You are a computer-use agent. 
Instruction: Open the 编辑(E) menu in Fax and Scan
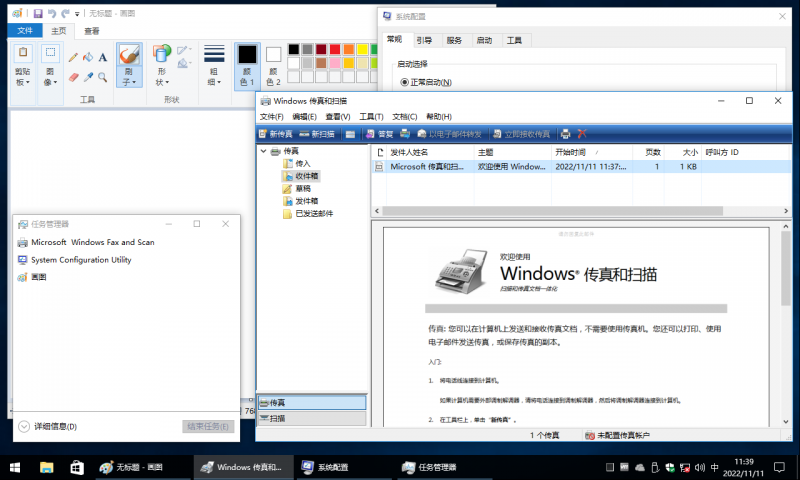[x=305, y=117]
